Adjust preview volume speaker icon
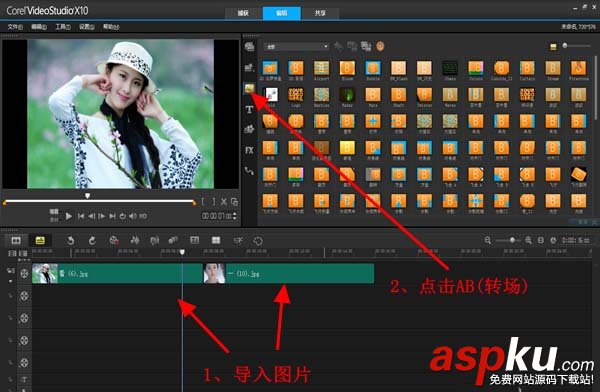Viewport: 600px width, 392px height. click(132, 216)
